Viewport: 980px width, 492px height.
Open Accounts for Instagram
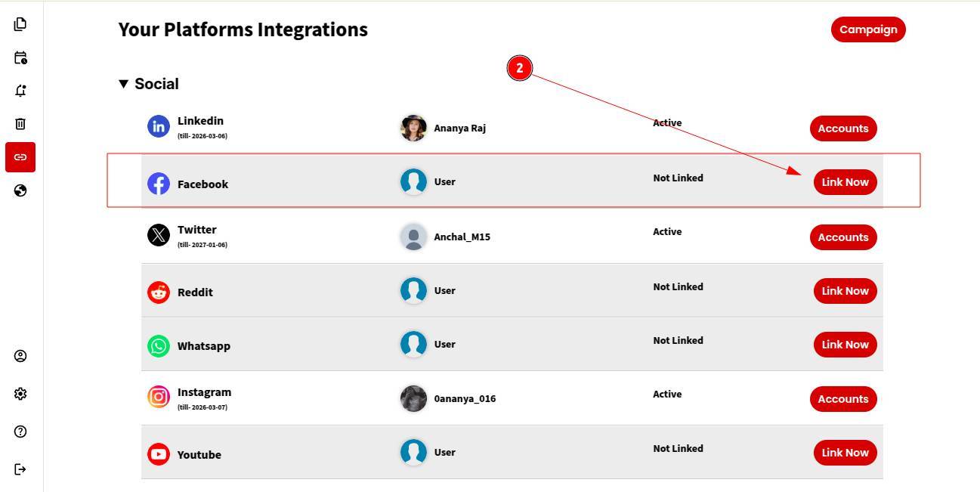(x=843, y=399)
